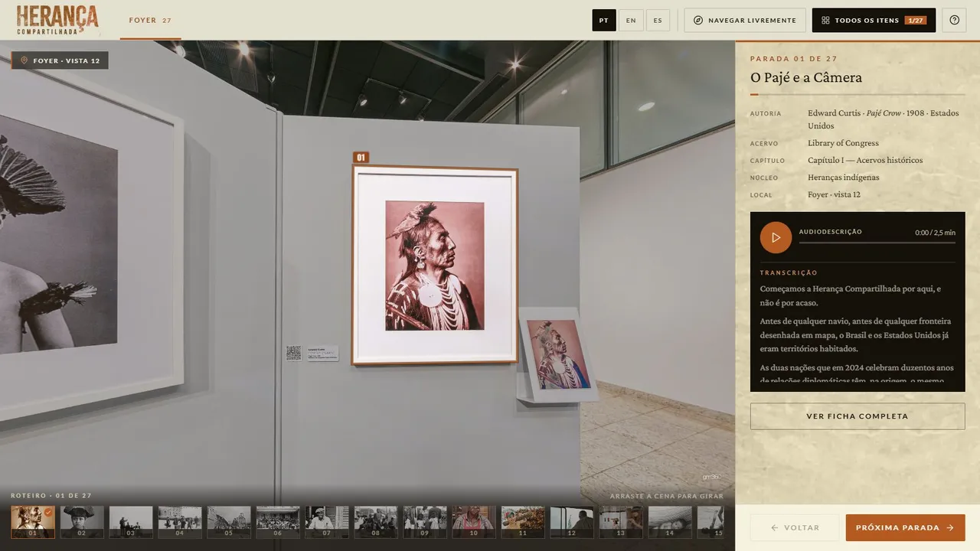Screen dimensions: 980x551
Task: Open Ver Ficha Completa
Action: pyautogui.click(x=857, y=416)
